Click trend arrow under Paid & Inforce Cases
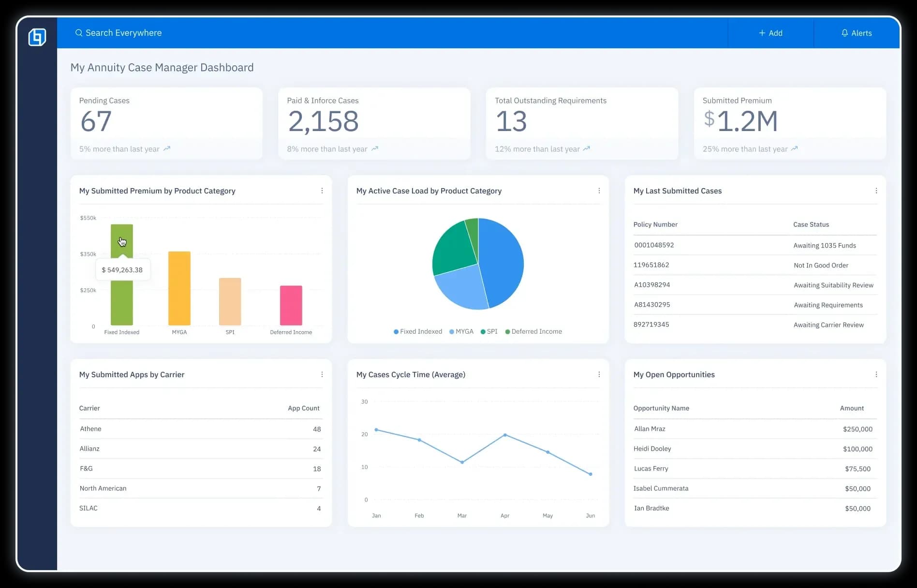Viewport: 917px width, 588px height. coord(375,148)
